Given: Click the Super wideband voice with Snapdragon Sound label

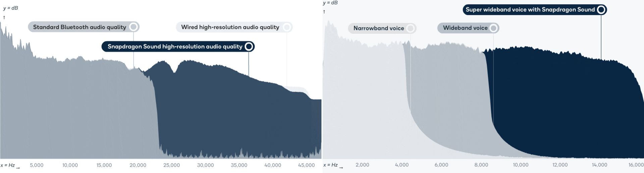Looking at the screenshot, I should 530,10.
